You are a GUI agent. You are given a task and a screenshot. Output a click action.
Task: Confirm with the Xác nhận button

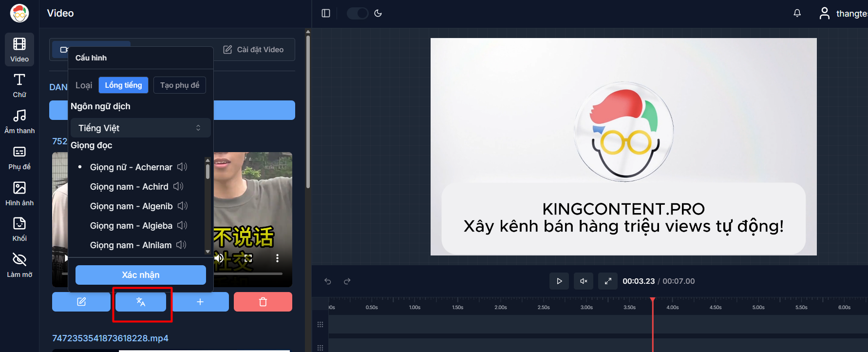tap(141, 275)
